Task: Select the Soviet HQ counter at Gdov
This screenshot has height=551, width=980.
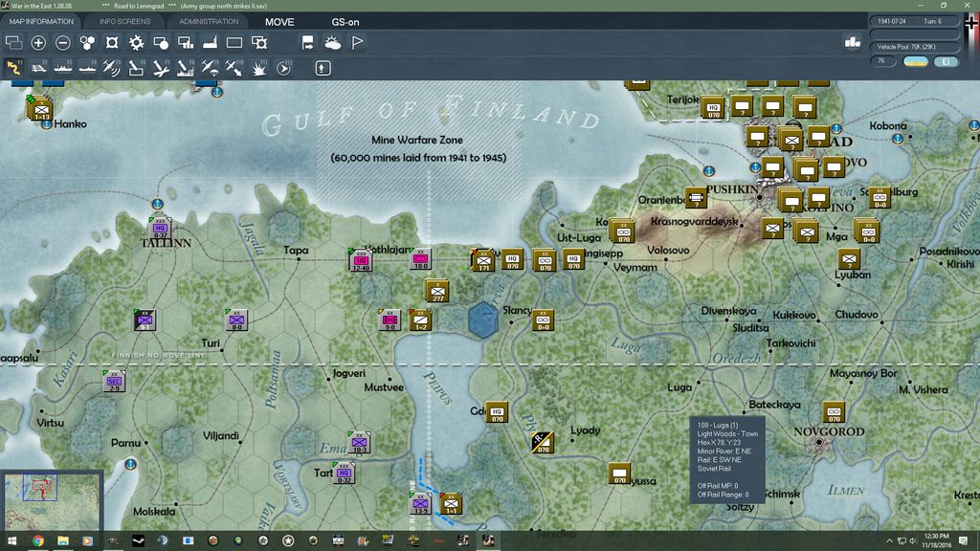Action: (x=497, y=412)
